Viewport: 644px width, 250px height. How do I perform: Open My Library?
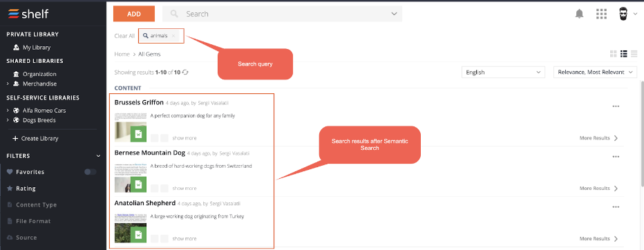pyautogui.click(x=37, y=48)
